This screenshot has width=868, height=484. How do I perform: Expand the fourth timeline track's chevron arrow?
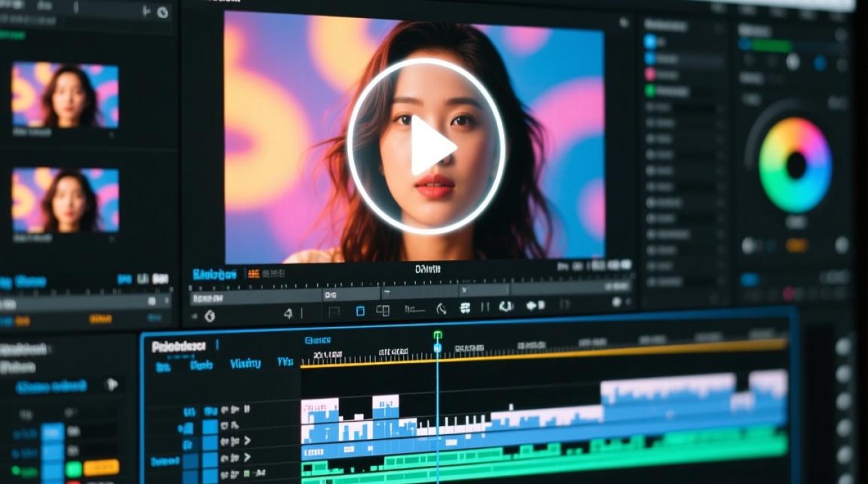tap(247, 458)
